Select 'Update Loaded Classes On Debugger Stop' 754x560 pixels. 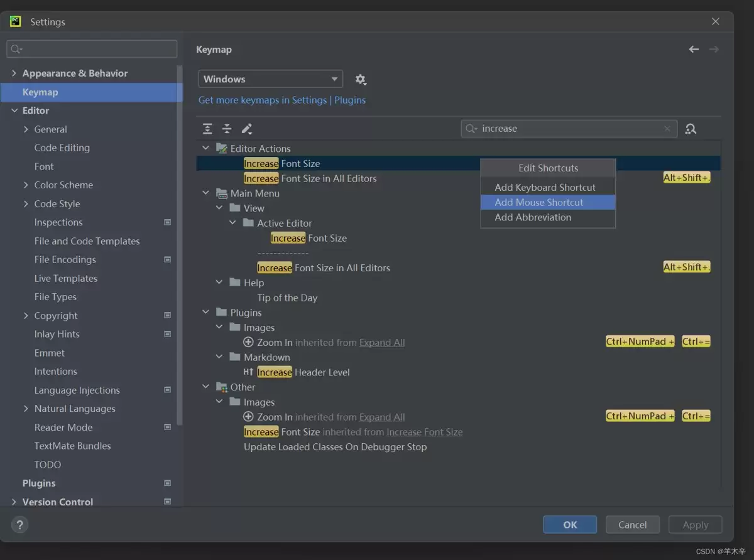tap(335, 447)
